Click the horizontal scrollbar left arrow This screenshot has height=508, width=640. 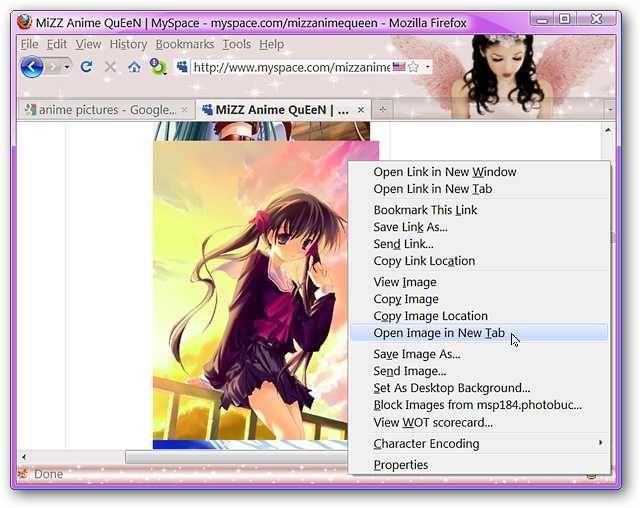pos(24,457)
